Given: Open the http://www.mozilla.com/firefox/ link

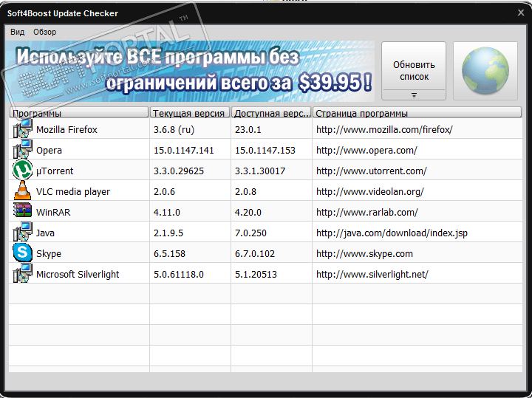Looking at the screenshot, I should (x=384, y=129).
